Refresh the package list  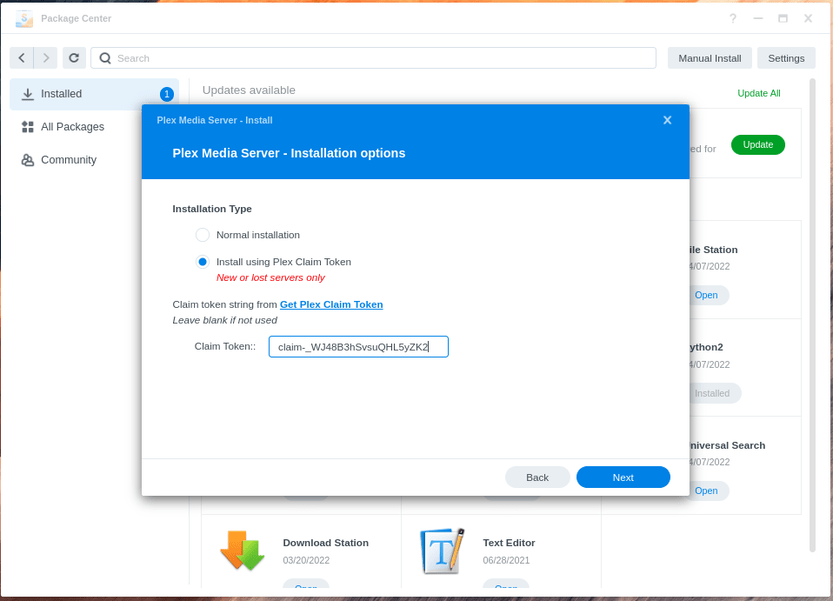coord(74,58)
